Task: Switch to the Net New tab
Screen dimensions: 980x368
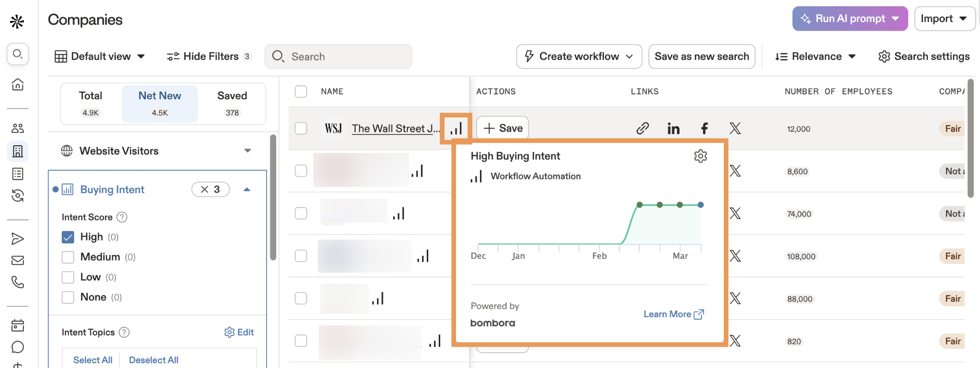Action: (x=160, y=103)
